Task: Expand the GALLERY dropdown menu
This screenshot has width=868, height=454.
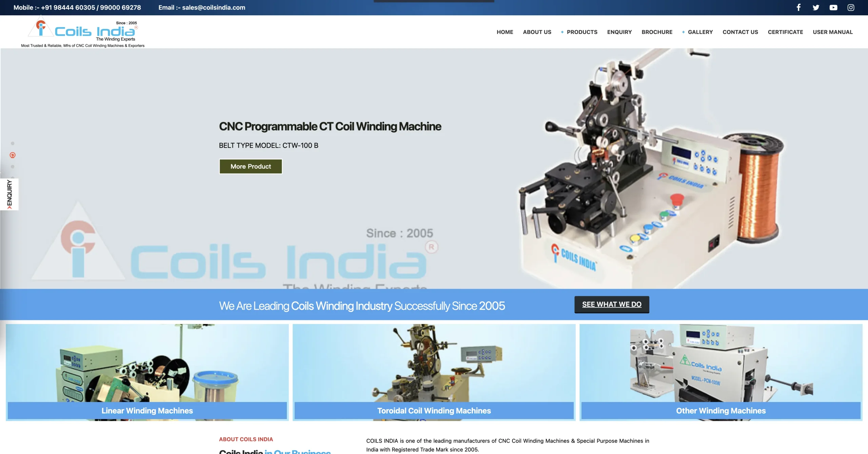Action: (x=700, y=32)
